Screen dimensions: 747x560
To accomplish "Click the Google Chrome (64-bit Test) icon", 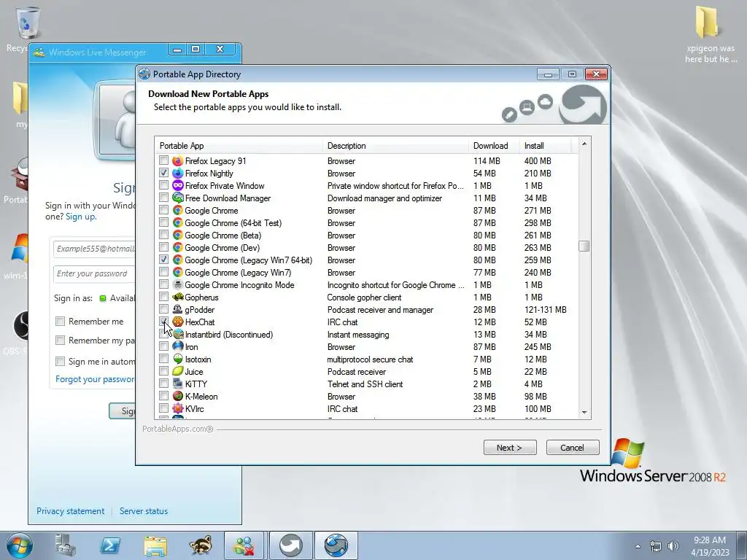I will 178,223.
